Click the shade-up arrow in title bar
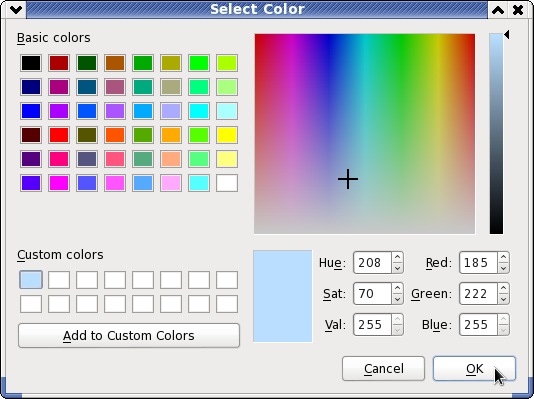 click(498, 10)
